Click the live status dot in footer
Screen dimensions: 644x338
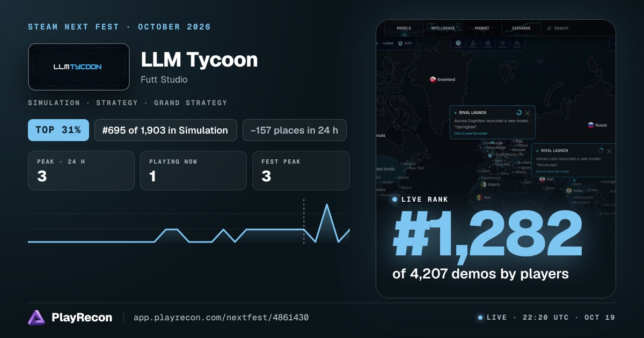click(x=480, y=318)
